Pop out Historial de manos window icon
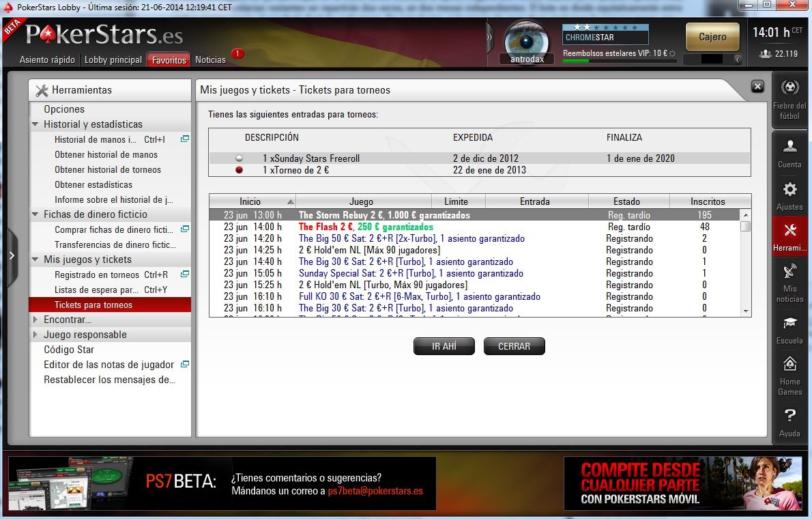This screenshot has width=812, height=519. [184, 139]
